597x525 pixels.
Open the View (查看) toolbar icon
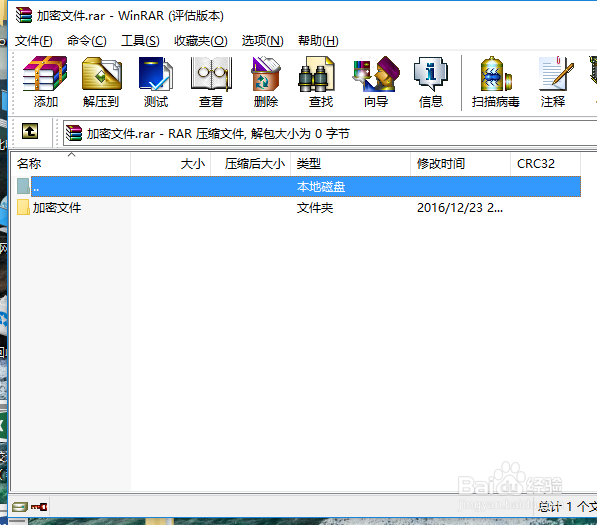click(211, 81)
